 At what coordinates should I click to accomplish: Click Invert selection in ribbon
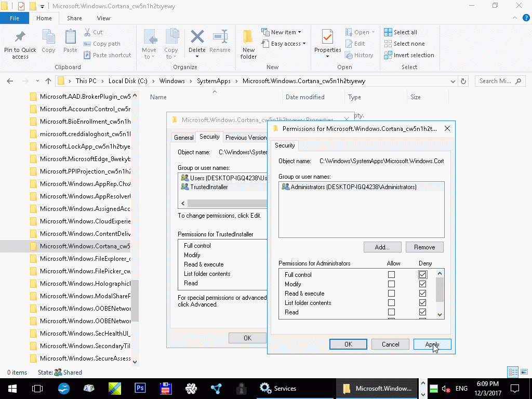click(x=409, y=55)
